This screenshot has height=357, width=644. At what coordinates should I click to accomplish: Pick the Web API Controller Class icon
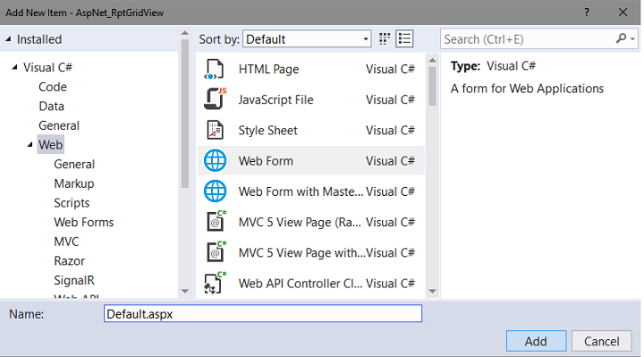click(x=215, y=283)
